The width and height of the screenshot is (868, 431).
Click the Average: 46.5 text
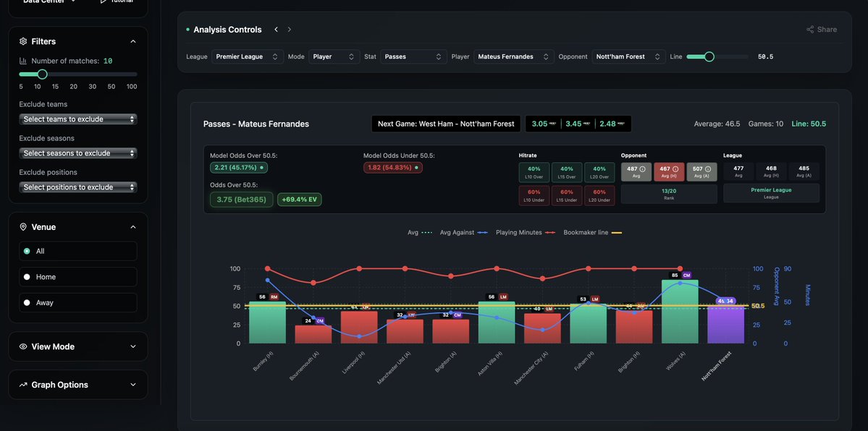(717, 124)
